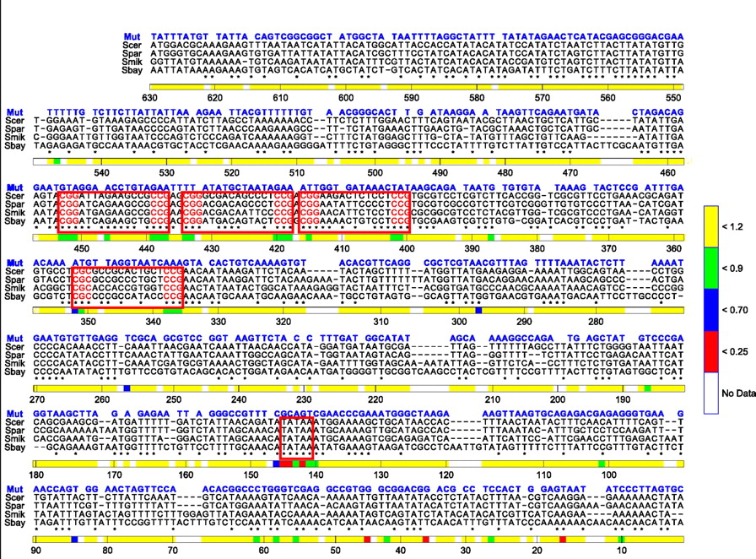Click the red-boxed region spanning positions 430 to 420
756x559 pixels.
237,210
